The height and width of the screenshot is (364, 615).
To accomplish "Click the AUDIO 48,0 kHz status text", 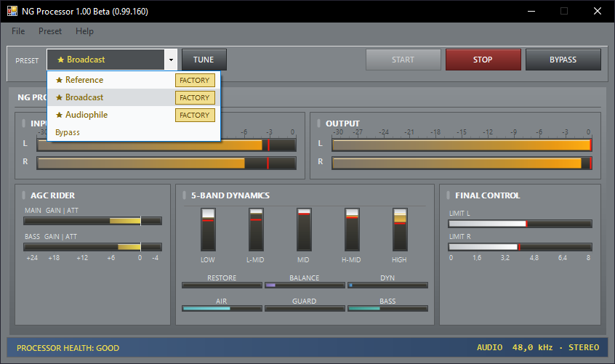I will point(515,347).
